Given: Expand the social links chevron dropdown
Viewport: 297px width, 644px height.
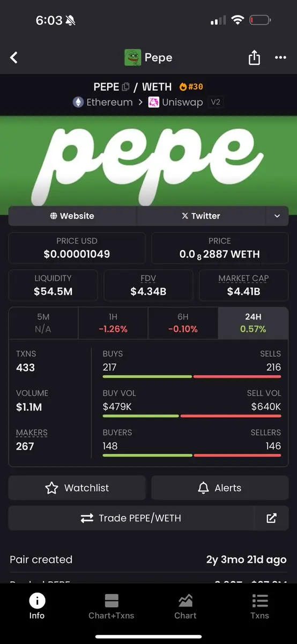Looking at the screenshot, I should pos(277,216).
